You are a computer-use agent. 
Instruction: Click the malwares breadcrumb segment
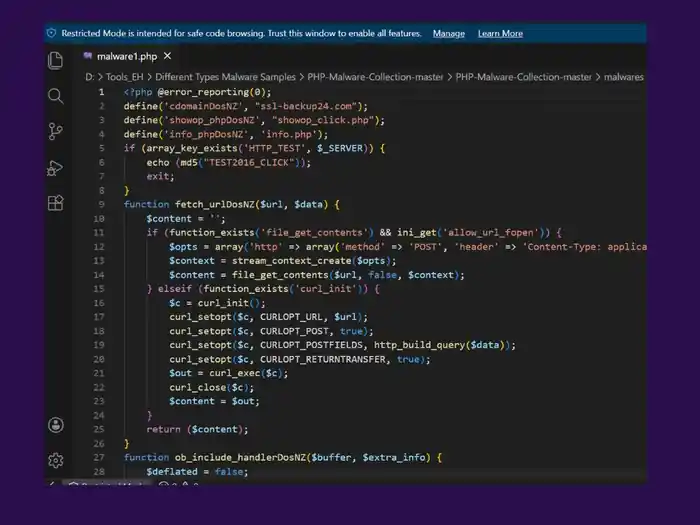pyautogui.click(x=624, y=77)
